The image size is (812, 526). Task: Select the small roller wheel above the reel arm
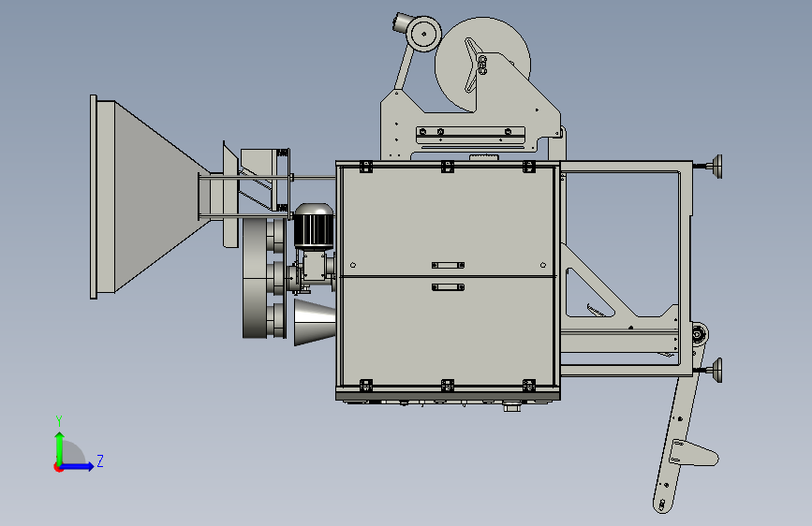[x=423, y=35]
